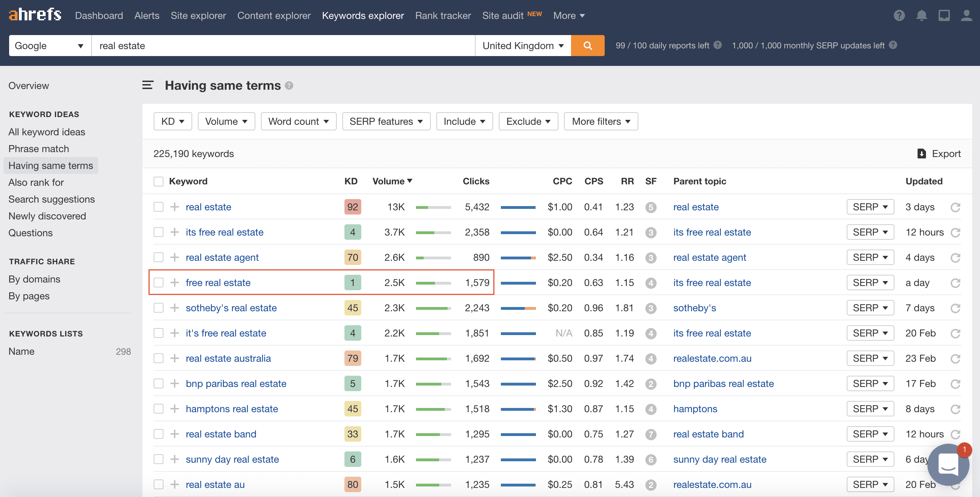Refresh the its free real estate row
This screenshot has width=980, height=497.
click(x=955, y=232)
